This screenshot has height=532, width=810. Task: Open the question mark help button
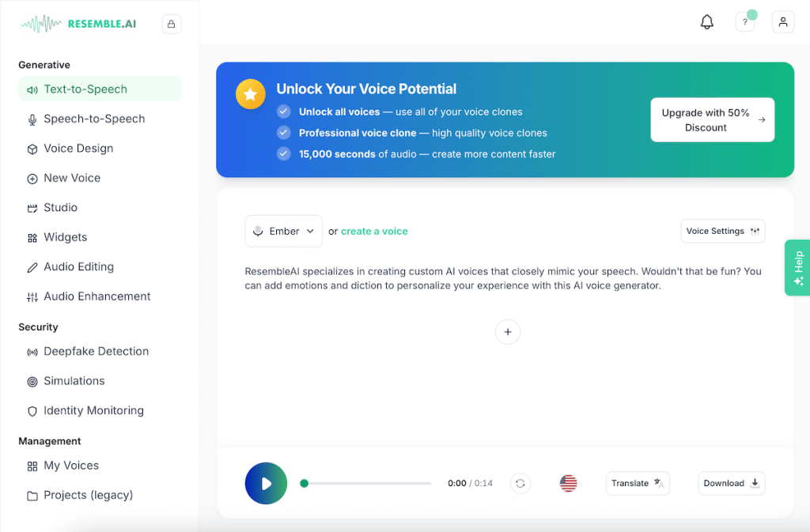pos(745,22)
